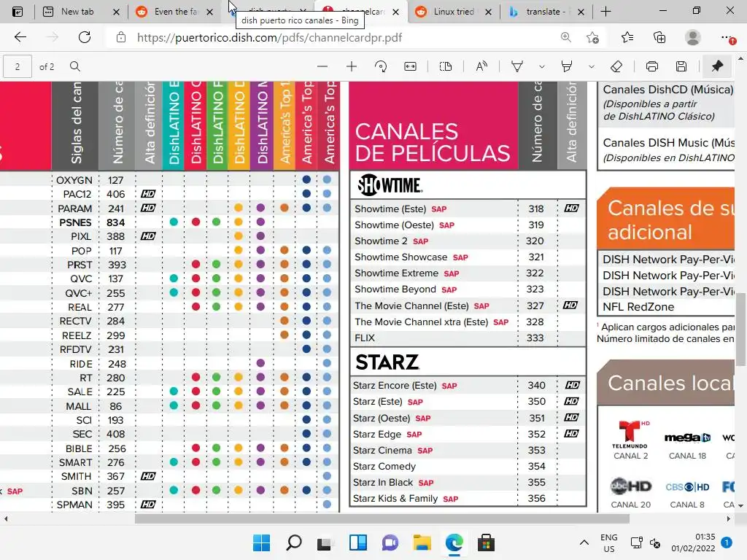Click the scroll right arrow
The width and height of the screenshot is (747, 560).
(729, 518)
